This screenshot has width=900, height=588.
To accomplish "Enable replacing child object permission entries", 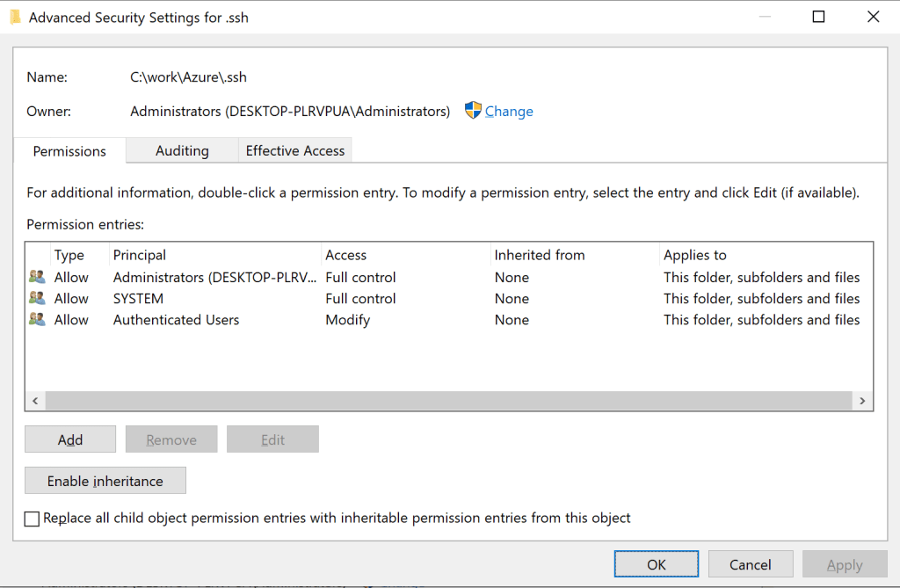I will tap(32, 519).
